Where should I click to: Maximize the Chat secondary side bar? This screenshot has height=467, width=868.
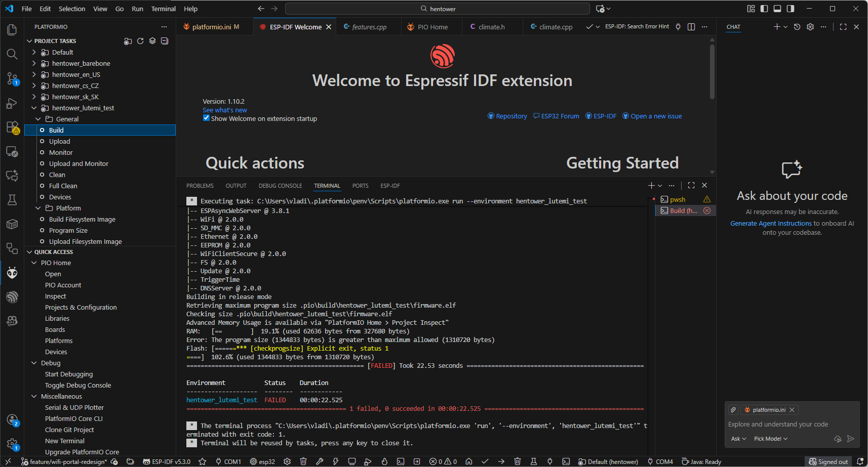843,27
